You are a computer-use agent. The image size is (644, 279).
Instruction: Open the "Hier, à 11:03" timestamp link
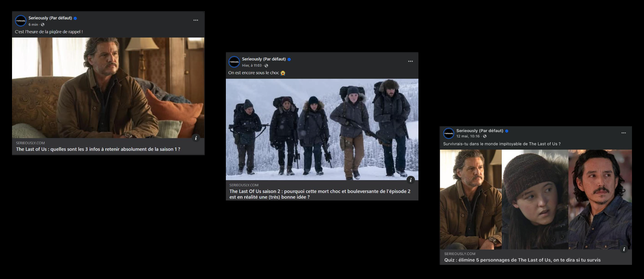click(x=251, y=66)
